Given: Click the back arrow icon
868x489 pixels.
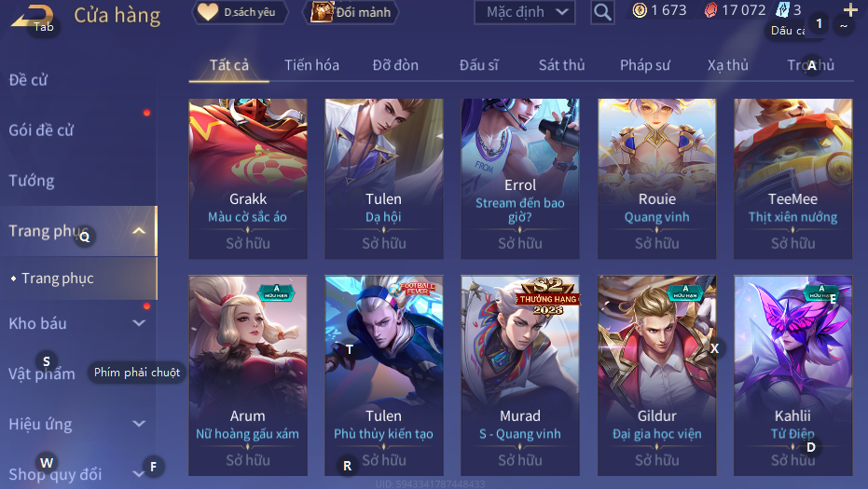Looking at the screenshot, I should pos(32,16).
